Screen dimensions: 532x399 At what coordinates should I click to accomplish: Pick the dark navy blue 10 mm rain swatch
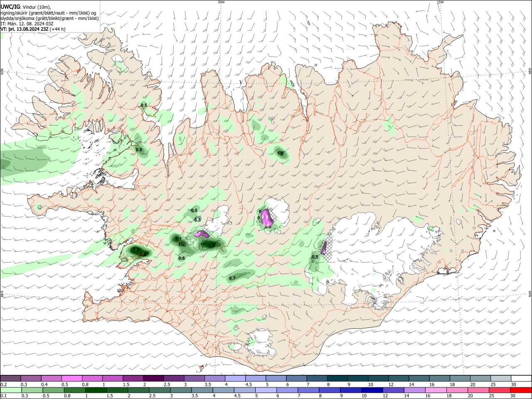[x=371, y=390]
